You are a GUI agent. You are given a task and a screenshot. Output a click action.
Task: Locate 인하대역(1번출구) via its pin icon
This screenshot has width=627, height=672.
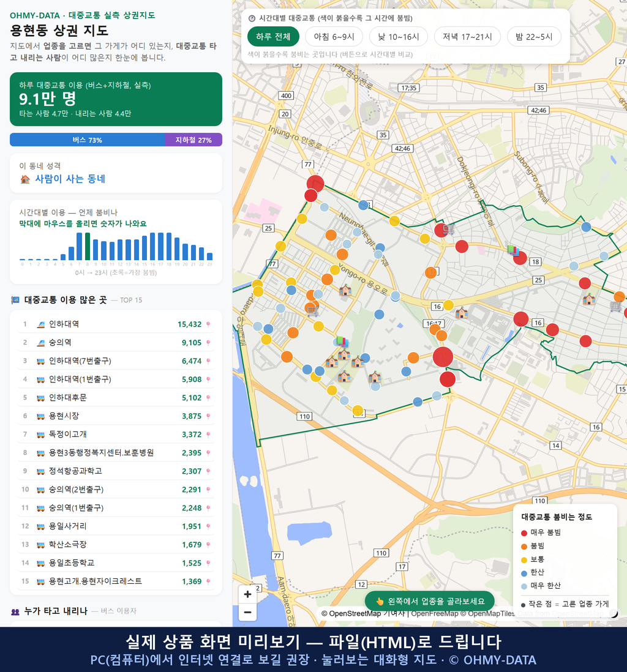click(x=208, y=379)
